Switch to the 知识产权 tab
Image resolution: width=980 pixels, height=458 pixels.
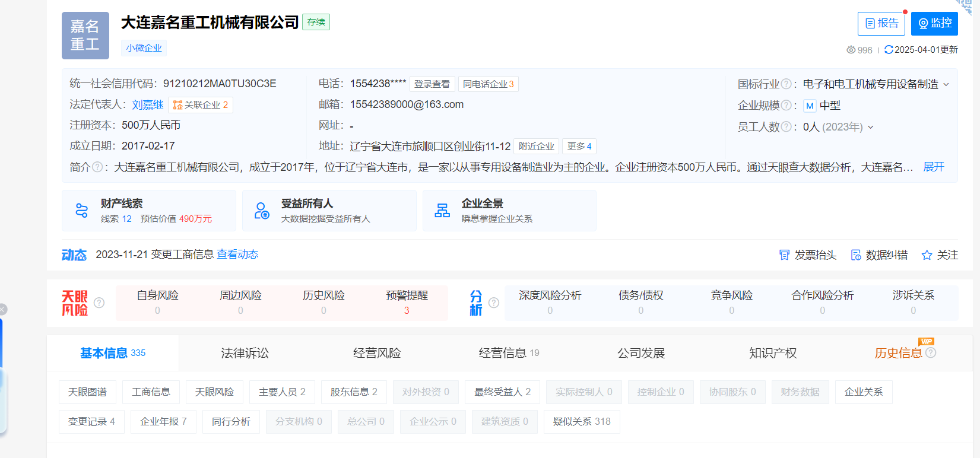click(x=773, y=353)
